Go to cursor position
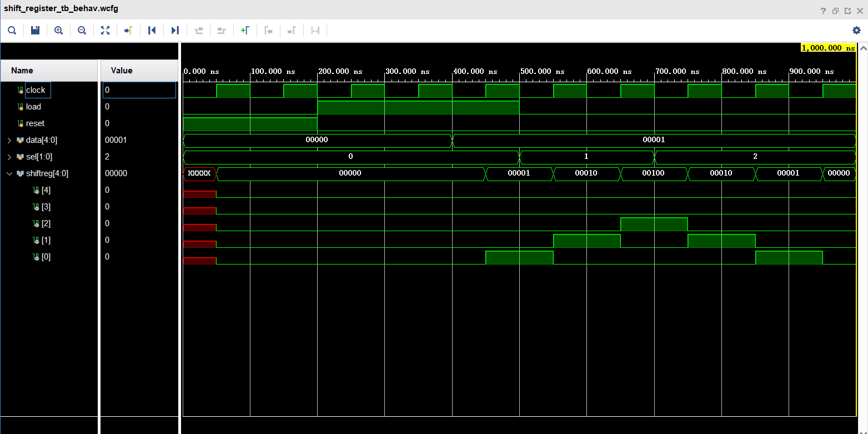The width and height of the screenshot is (868, 434). 128,31
